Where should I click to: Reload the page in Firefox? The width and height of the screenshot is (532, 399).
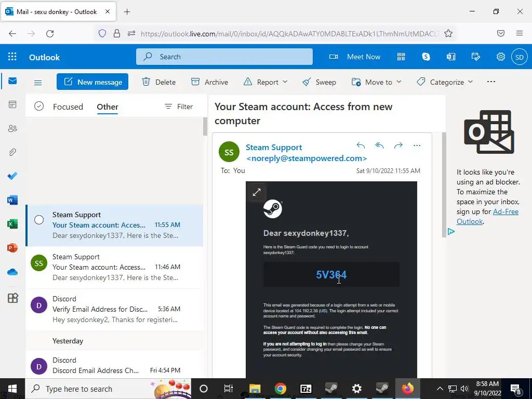(50, 34)
